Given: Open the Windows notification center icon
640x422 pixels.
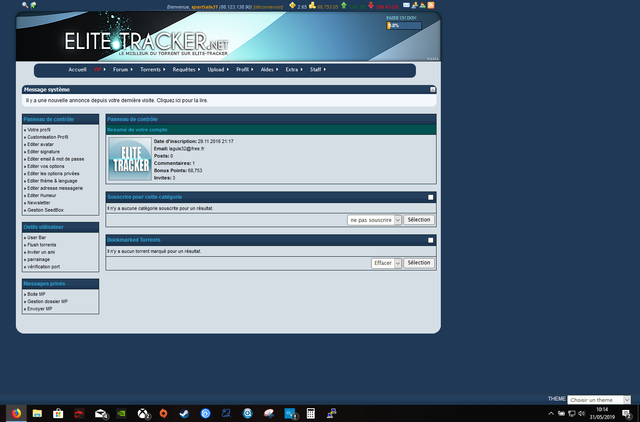Looking at the screenshot, I should 627,414.
